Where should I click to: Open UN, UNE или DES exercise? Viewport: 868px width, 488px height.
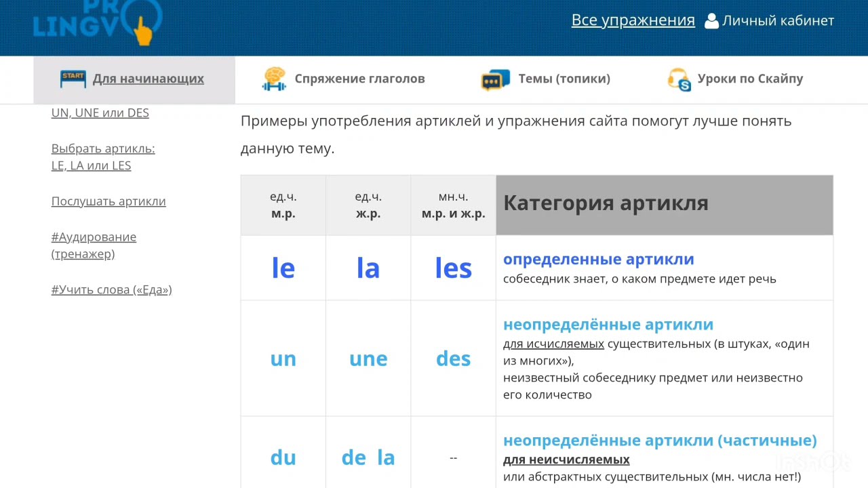click(x=100, y=113)
